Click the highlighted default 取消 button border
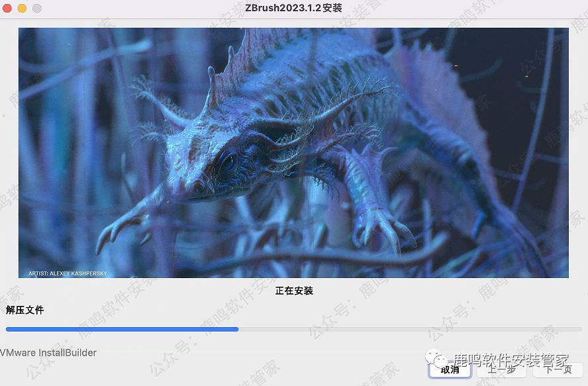The image size is (588, 386). (x=449, y=371)
